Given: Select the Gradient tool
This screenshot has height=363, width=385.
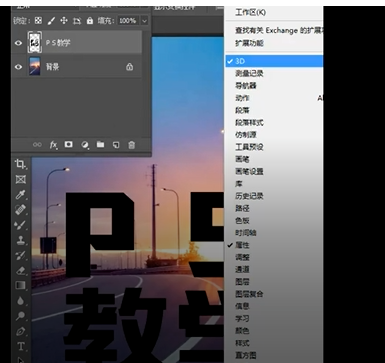Looking at the screenshot, I should 21,285.
